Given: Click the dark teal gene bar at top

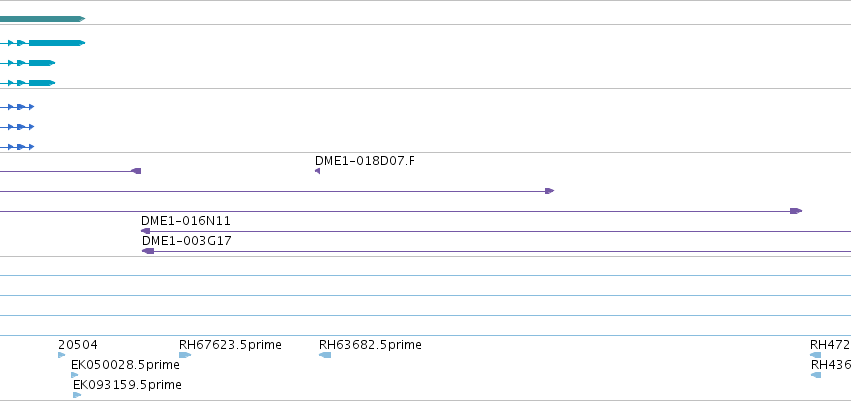Looking at the screenshot, I should (x=42, y=19).
